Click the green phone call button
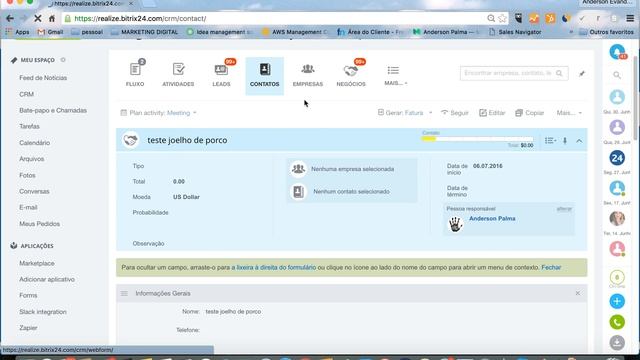The width and height of the screenshot is (640, 360). 617,322
